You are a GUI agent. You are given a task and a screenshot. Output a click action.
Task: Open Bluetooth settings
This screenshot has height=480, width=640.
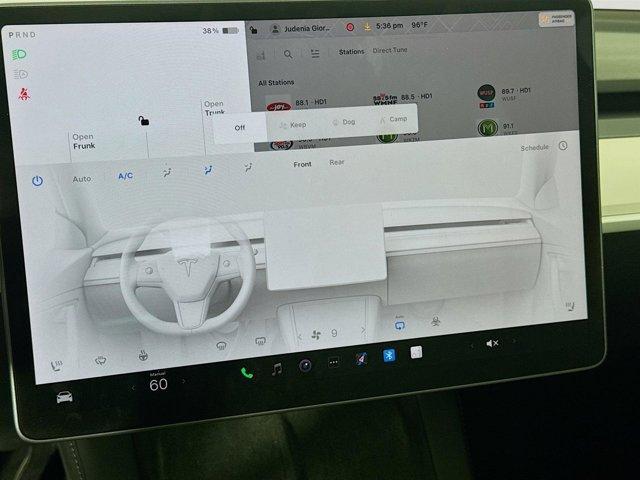(x=389, y=355)
